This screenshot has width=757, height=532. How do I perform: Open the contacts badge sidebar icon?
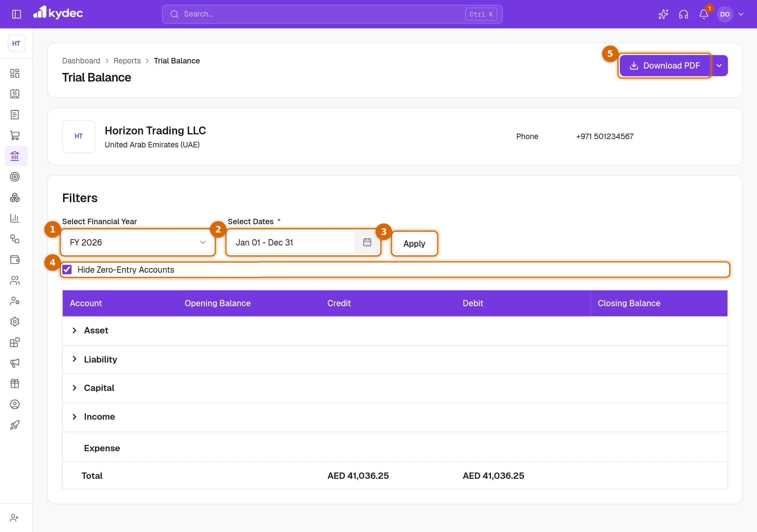coord(15,94)
